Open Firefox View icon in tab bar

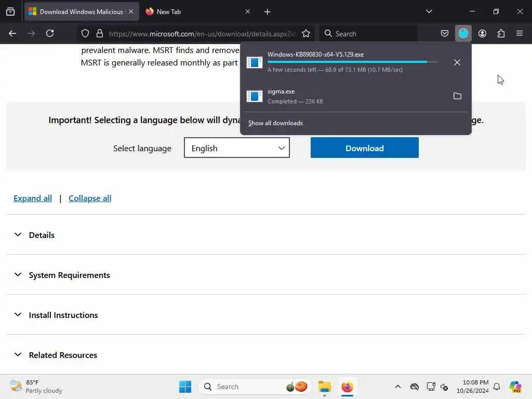coord(10,12)
